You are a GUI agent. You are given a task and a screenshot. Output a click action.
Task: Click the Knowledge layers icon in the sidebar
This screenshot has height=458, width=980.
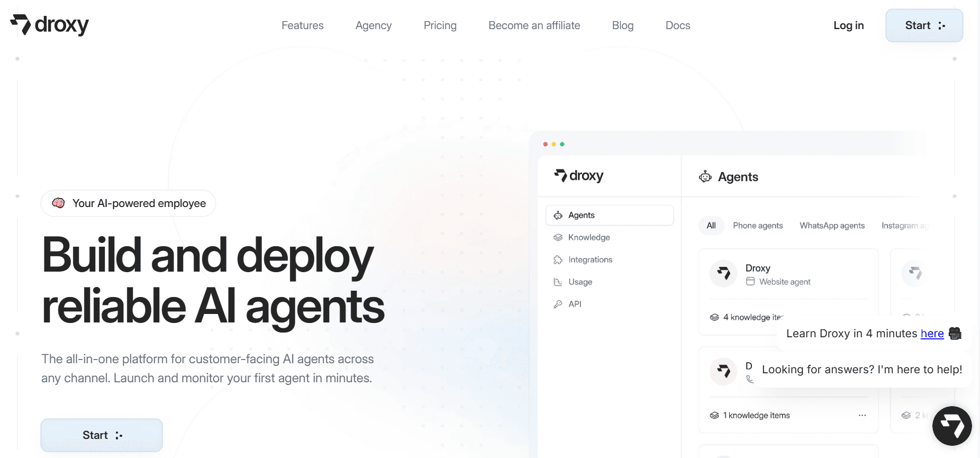558,237
